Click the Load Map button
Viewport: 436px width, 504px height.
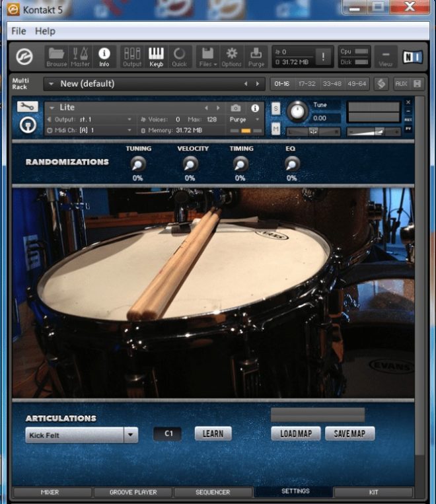pyautogui.click(x=296, y=434)
